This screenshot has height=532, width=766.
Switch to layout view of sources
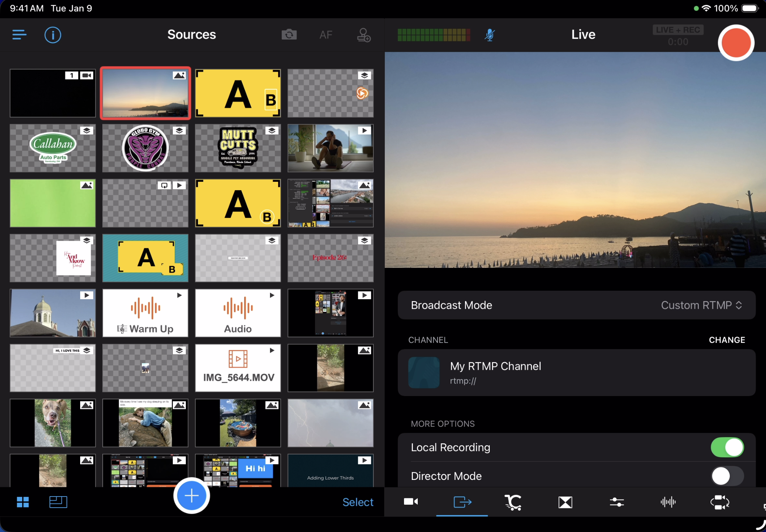[58, 502]
